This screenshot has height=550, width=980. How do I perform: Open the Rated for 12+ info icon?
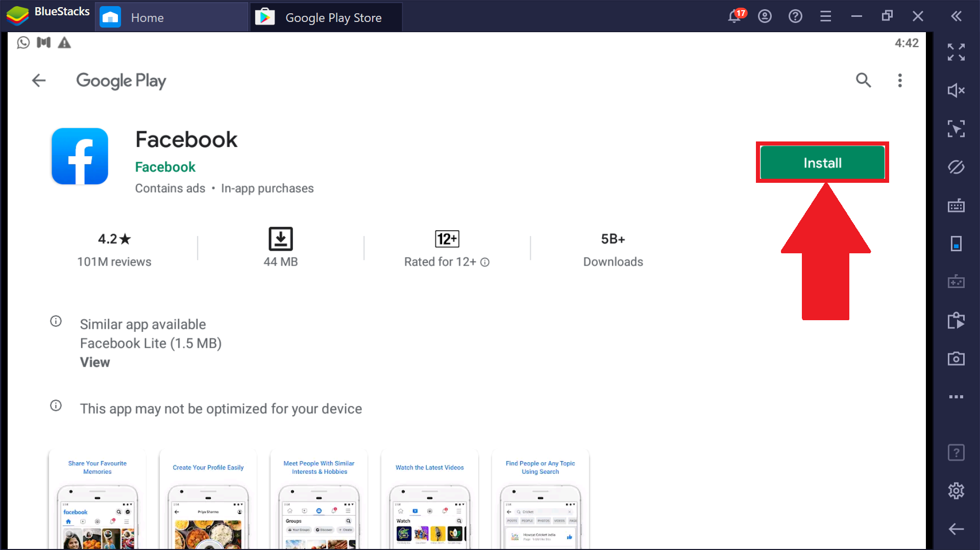point(485,262)
